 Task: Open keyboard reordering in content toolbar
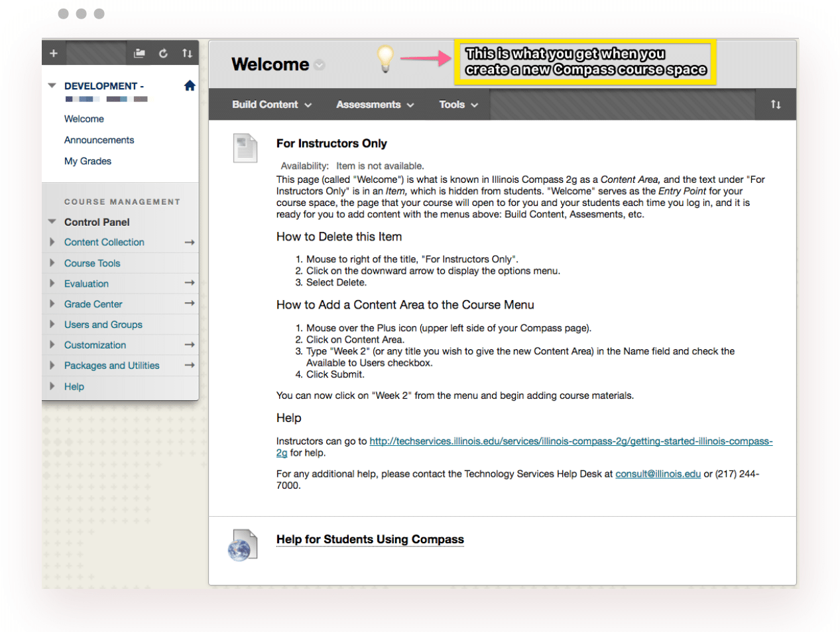click(x=776, y=105)
